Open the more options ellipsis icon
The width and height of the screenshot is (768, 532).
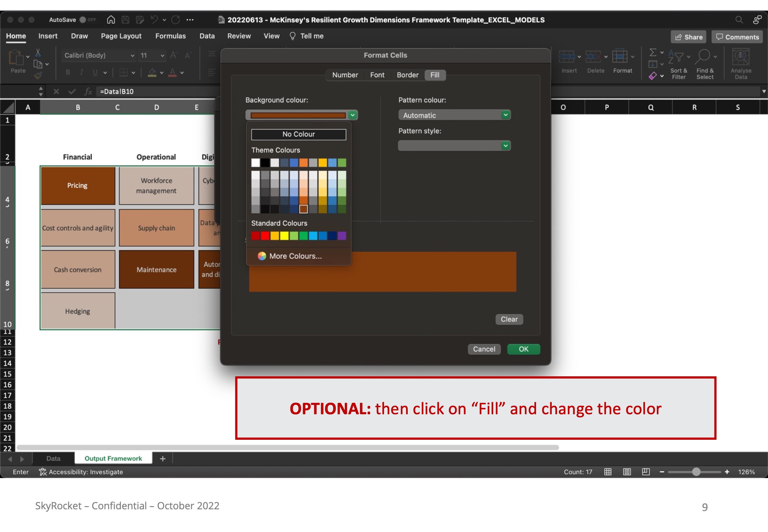click(x=190, y=20)
